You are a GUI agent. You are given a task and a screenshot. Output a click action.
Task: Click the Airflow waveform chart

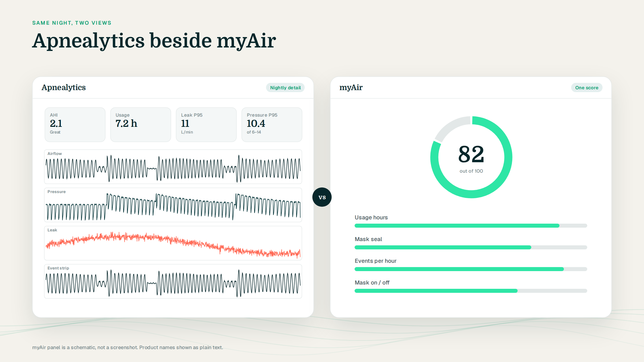173,167
